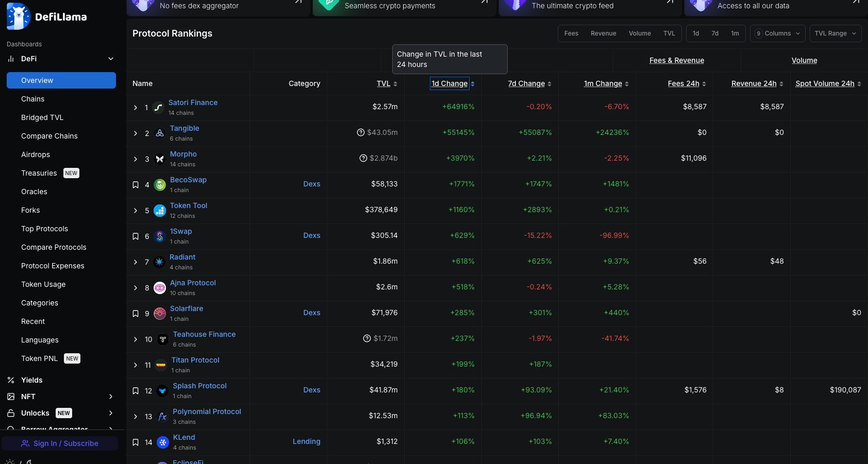The image size is (868, 464).
Task: Expand the NFT sidebar section
Action: [x=111, y=397]
